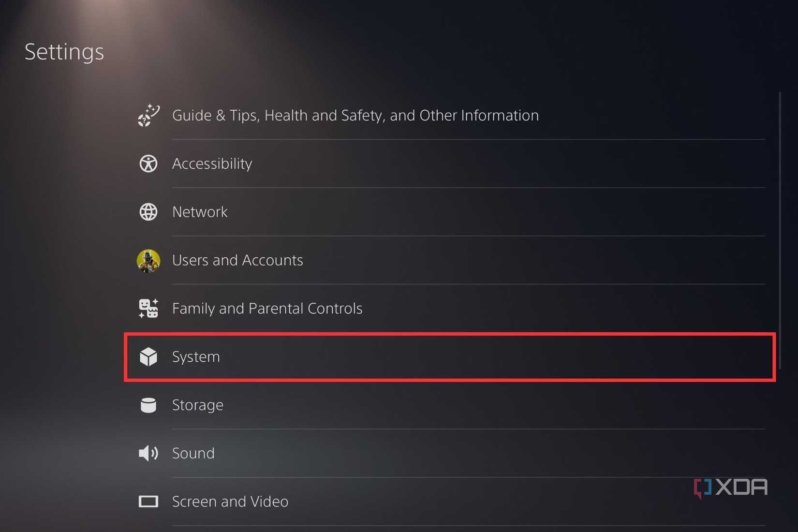
Task: Click the Family and Parental Controls icon
Action: pos(148,308)
